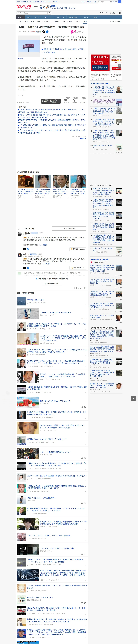
Task: Open the ランキング navigation tab
Action: tap(86, 17)
